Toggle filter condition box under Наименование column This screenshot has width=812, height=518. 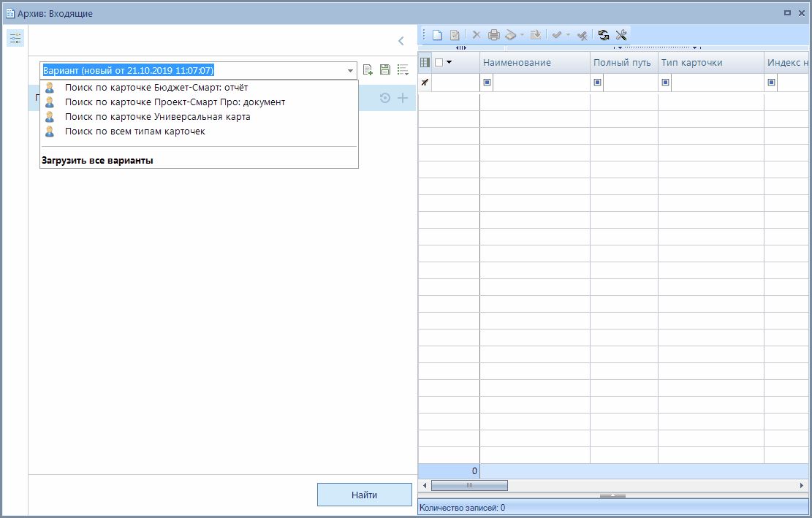pyautogui.click(x=487, y=83)
